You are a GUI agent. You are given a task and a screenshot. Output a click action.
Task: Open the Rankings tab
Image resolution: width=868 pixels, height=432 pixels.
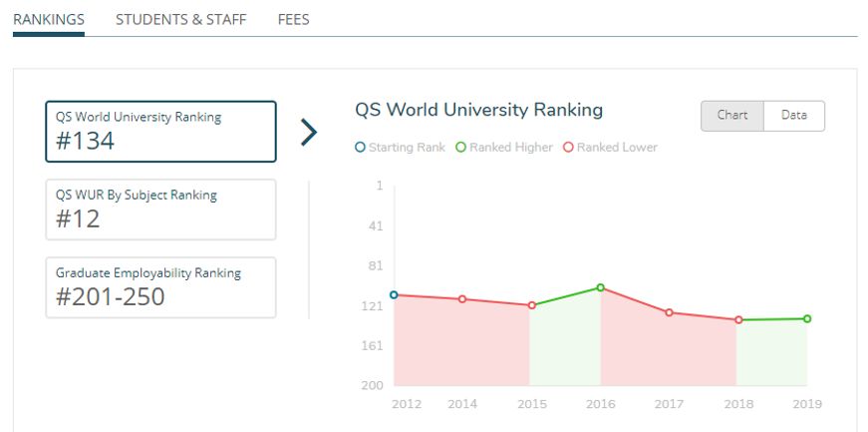(49, 20)
